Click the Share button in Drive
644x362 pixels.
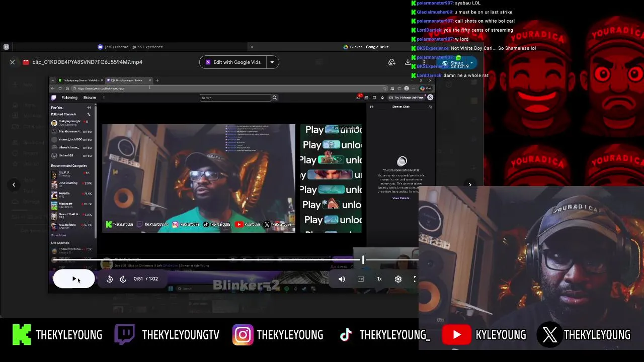tap(452, 63)
